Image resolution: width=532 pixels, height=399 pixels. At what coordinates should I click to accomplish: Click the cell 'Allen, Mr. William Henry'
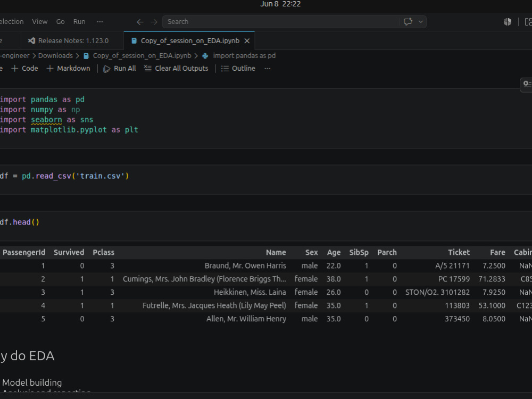click(246, 319)
